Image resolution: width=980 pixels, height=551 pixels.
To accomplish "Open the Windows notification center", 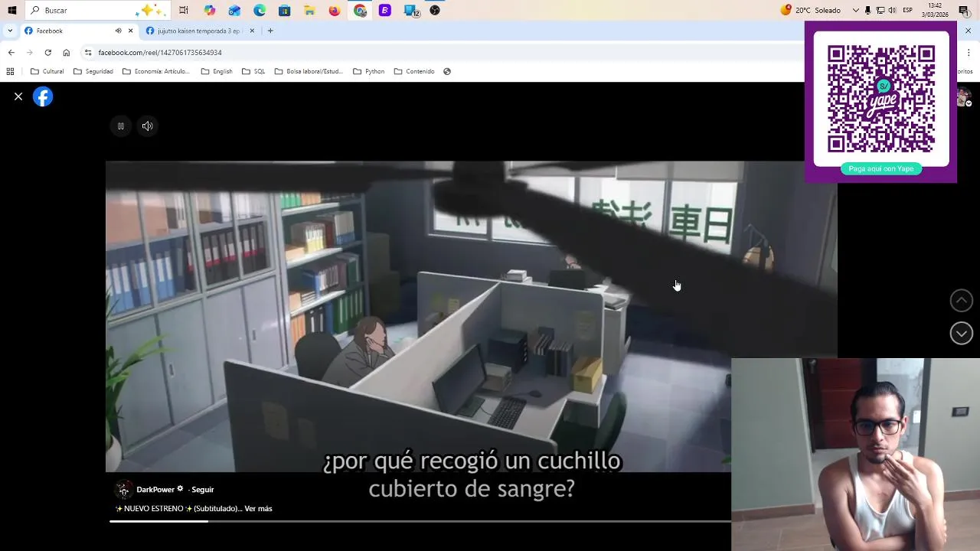I will pos(964,10).
